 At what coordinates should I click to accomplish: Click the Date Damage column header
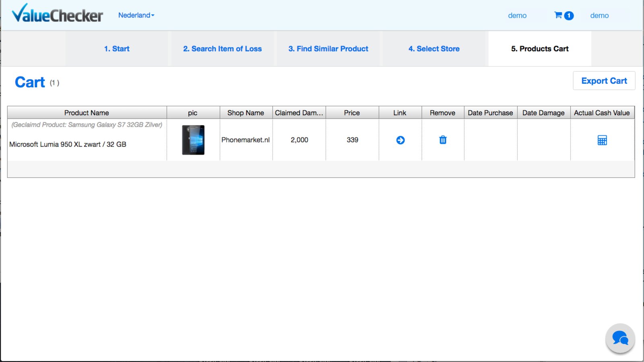tap(544, 113)
